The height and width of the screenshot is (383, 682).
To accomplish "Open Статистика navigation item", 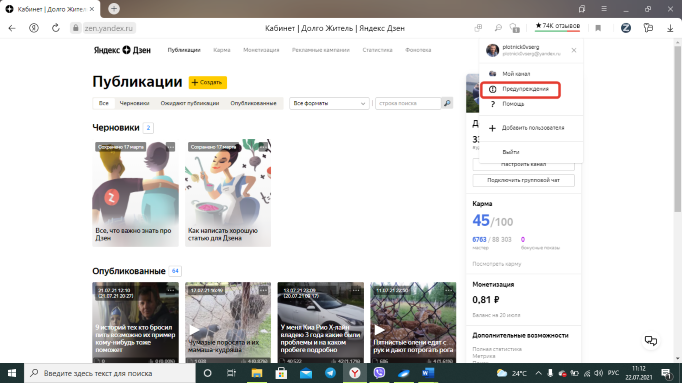I will [x=378, y=50].
